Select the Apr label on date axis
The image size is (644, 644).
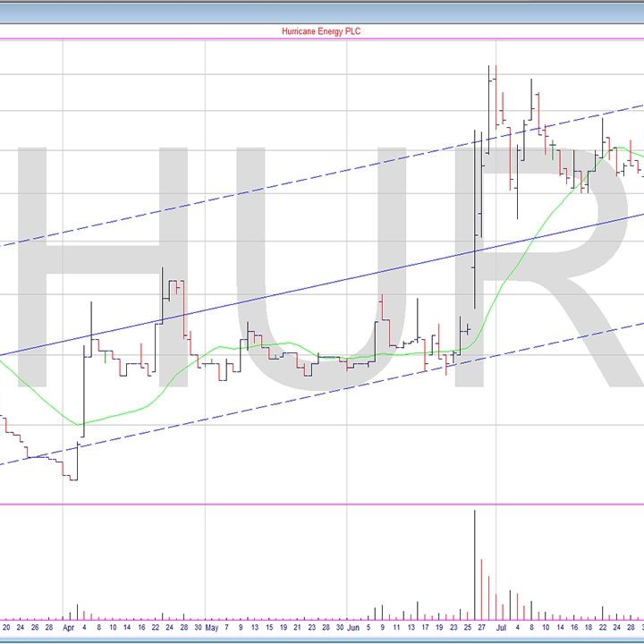point(69,628)
